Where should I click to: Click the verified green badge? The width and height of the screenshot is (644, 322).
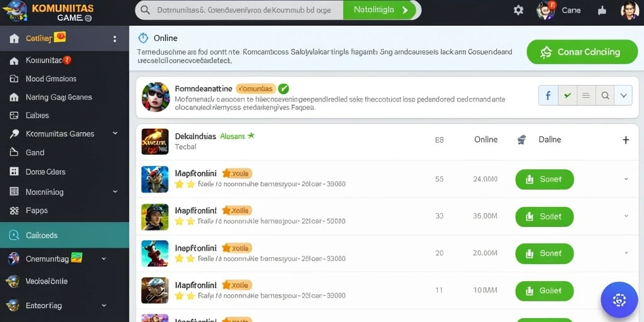point(283,88)
